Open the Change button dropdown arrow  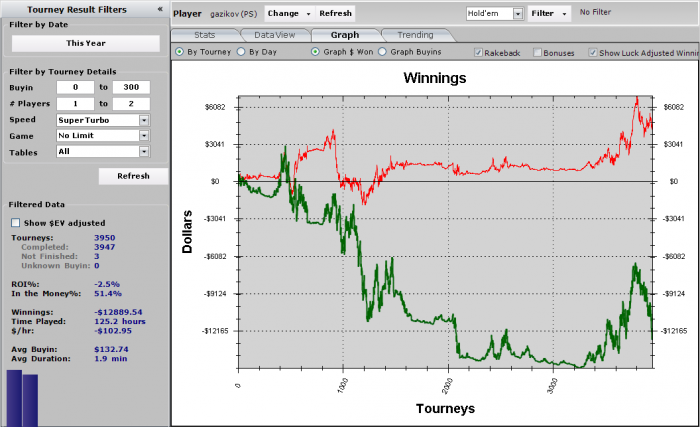(x=308, y=14)
